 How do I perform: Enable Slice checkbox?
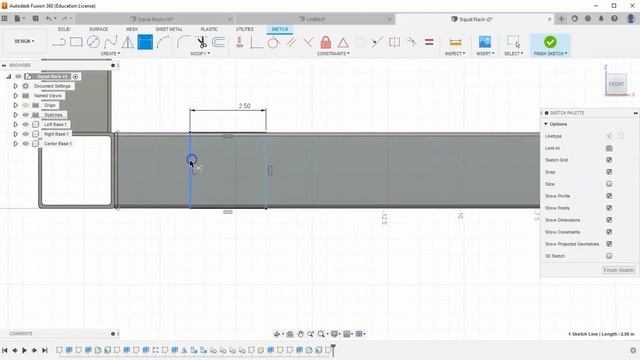pyautogui.click(x=609, y=184)
